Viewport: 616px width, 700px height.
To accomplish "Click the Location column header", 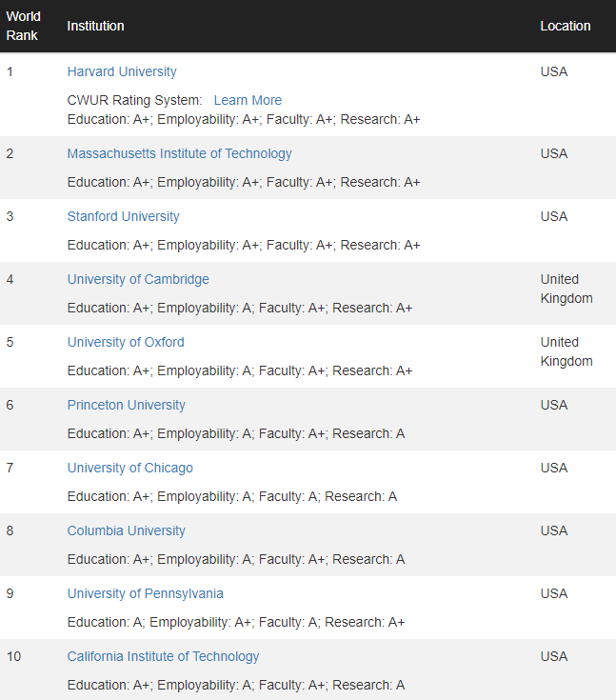I will (x=566, y=26).
